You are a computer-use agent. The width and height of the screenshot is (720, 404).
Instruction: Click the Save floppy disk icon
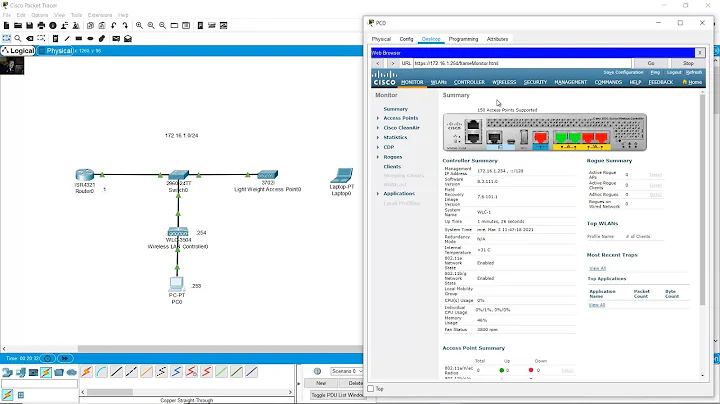tap(29, 26)
